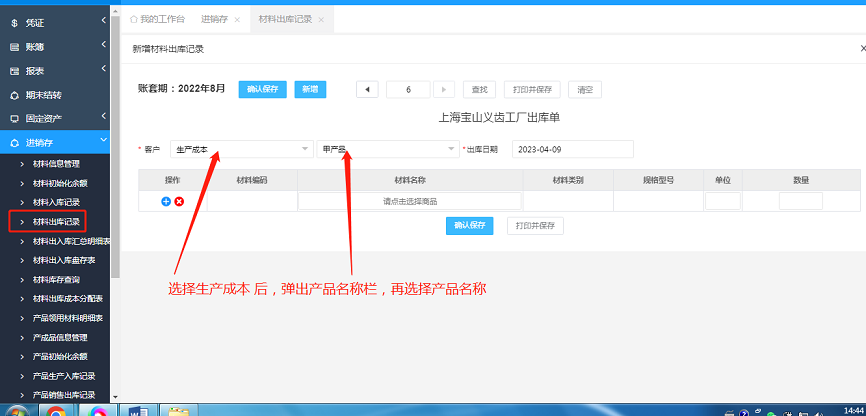Click top 确认保存 button beside 账套期
Viewport: 866px width, 416px height.
(262, 89)
